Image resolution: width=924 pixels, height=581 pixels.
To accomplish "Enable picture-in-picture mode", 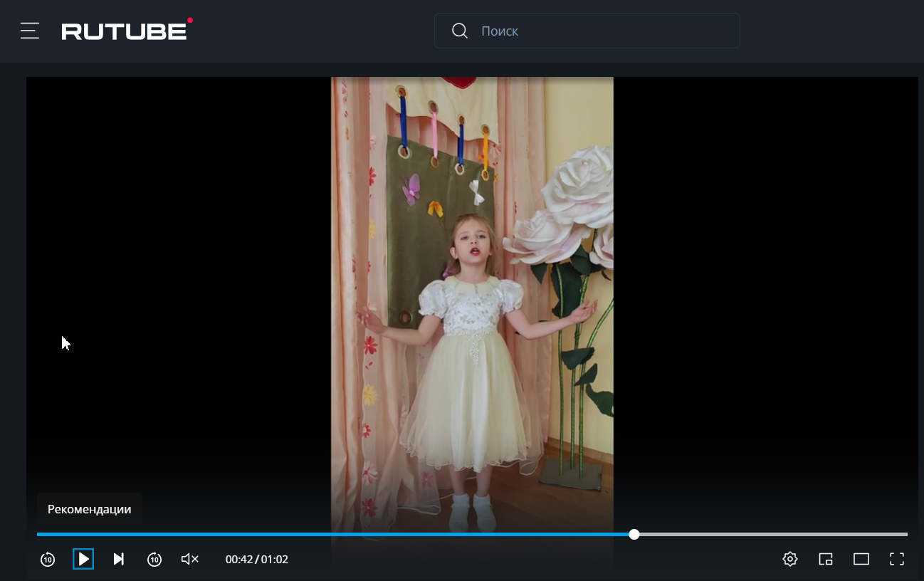I will [826, 559].
